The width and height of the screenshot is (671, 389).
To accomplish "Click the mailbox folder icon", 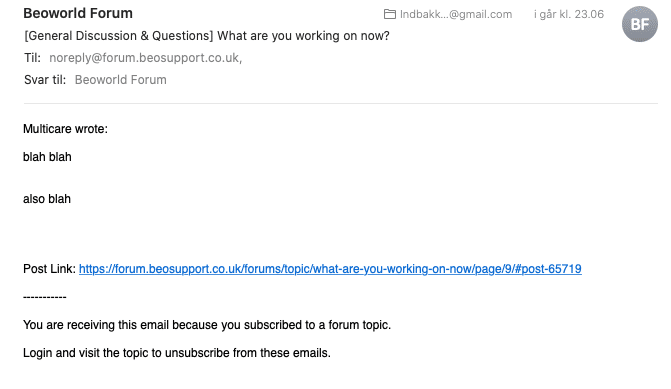I will click(x=389, y=14).
